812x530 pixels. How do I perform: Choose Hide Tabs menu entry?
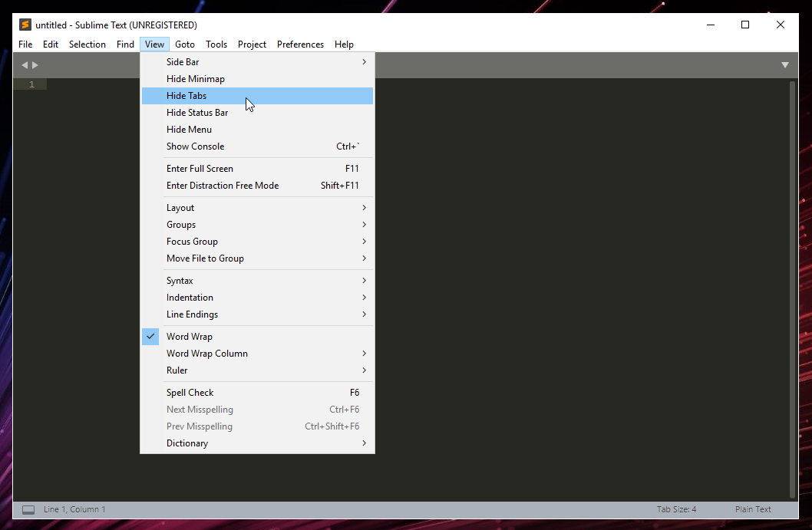click(257, 96)
